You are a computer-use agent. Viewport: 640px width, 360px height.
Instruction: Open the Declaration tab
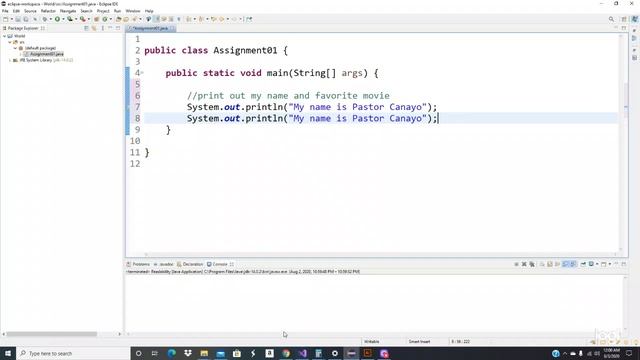click(190, 264)
